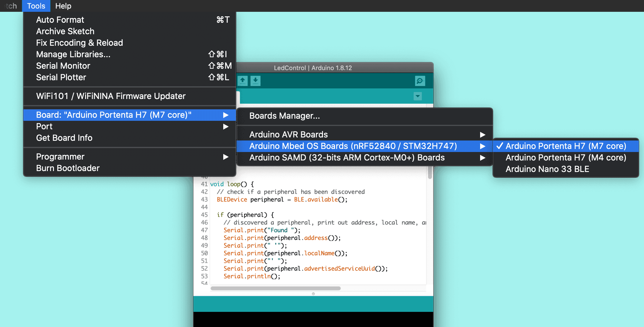Select Burn Bootloader entry
The width and height of the screenshot is (644, 327).
[68, 168]
